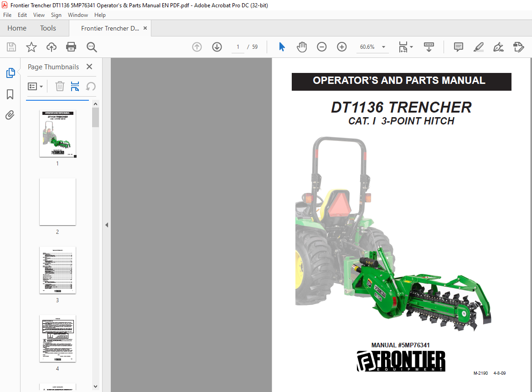Go to next page arrow
532x392 pixels.
click(x=217, y=47)
